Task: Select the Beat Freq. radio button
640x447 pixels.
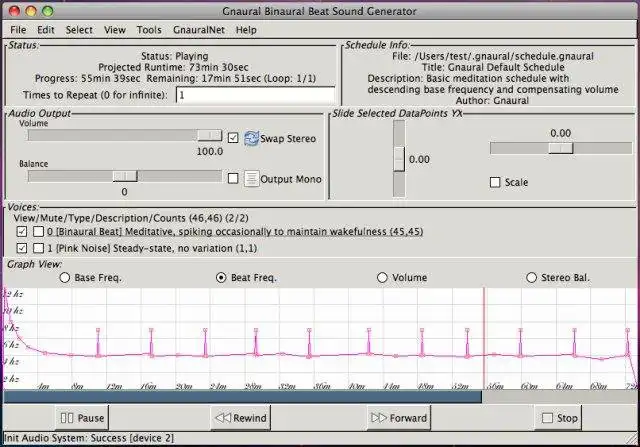Action: [x=221, y=278]
